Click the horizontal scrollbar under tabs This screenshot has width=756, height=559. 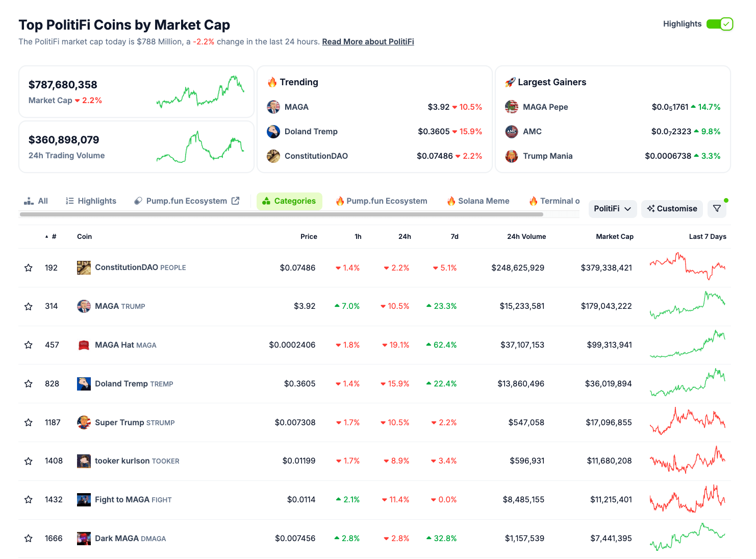coord(281,215)
